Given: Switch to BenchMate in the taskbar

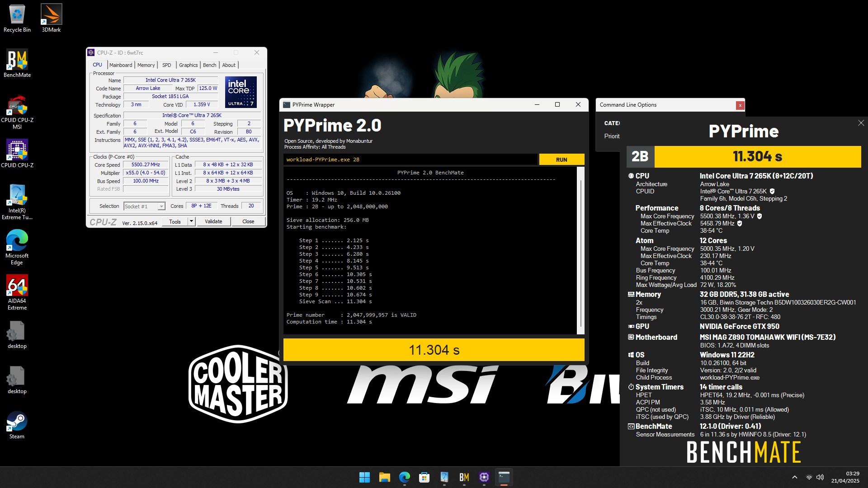Looking at the screenshot, I should (464, 477).
